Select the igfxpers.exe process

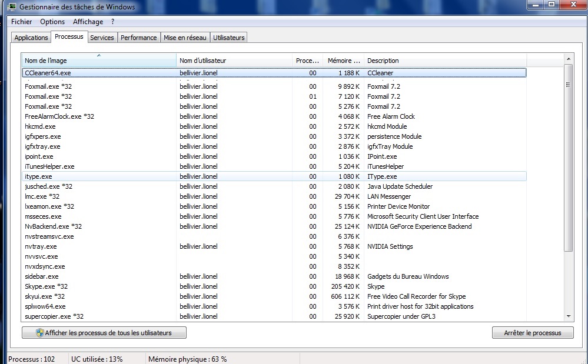(x=274, y=136)
